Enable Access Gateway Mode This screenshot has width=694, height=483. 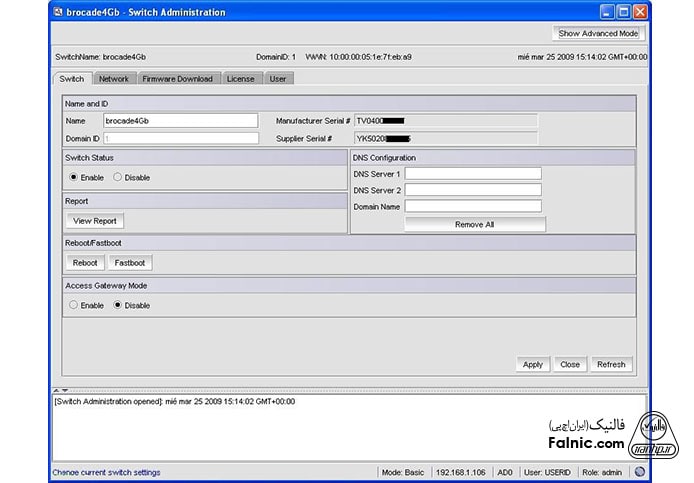[74, 305]
